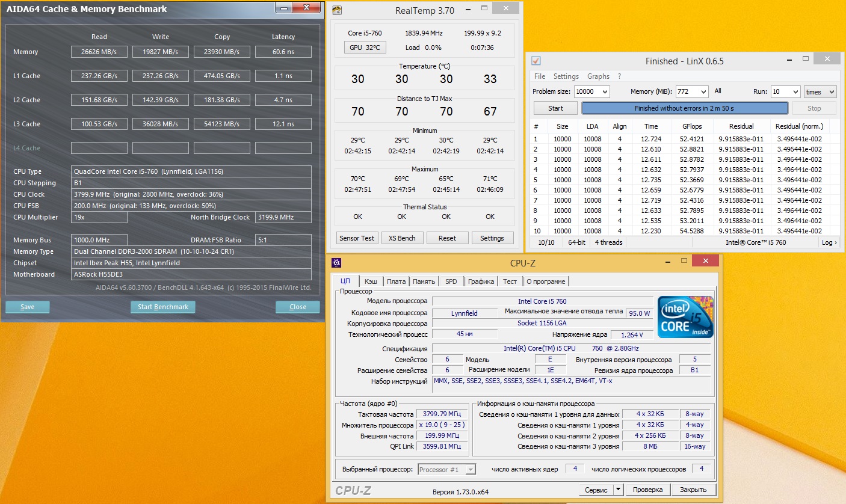Click the Stop button in LinX

[x=814, y=108]
